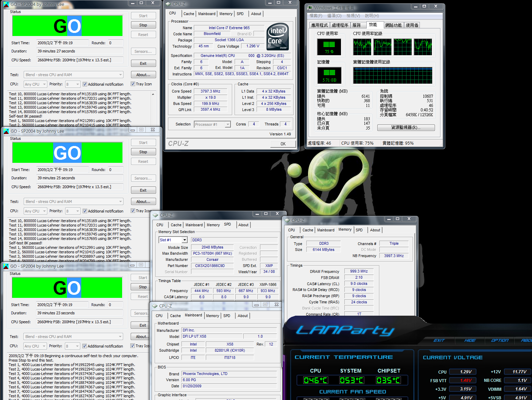This screenshot has height=400, width=532.
Task: Open the 檢視(V) menu in Task Manager
Action: pyautogui.click(x=353, y=16)
